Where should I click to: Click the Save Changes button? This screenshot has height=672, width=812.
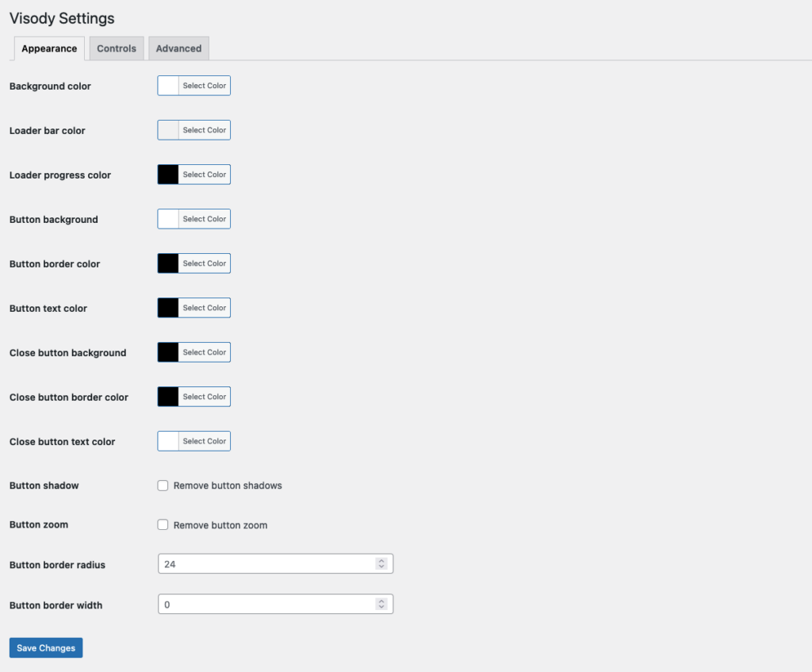[46, 648]
